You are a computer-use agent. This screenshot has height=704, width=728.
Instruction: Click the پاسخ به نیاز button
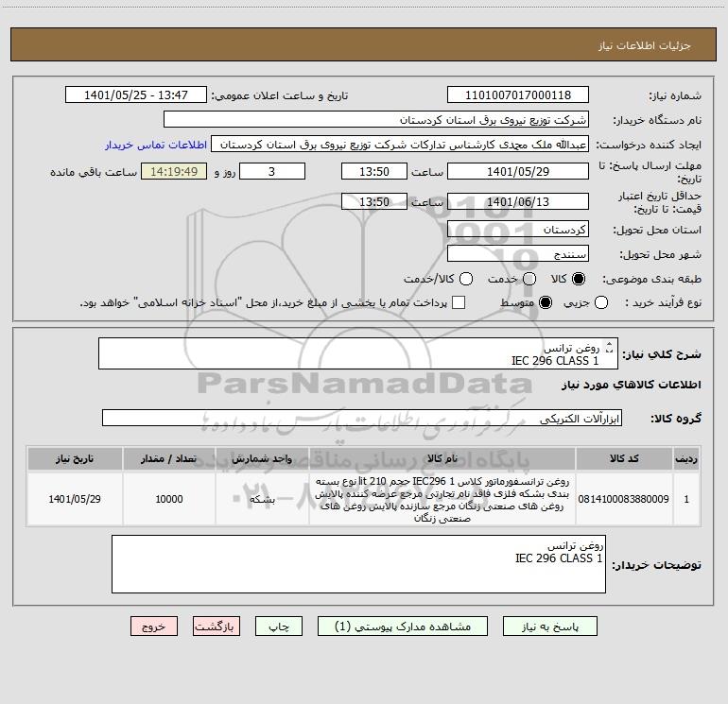tap(549, 627)
